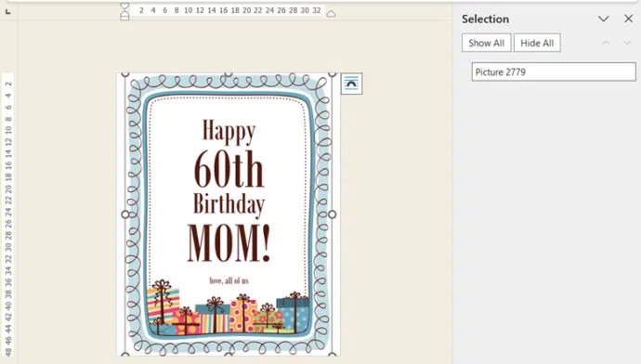Screen dimensions: 641x364
Task: Click the left-middle resize handle of picture
Action: [125, 214]
